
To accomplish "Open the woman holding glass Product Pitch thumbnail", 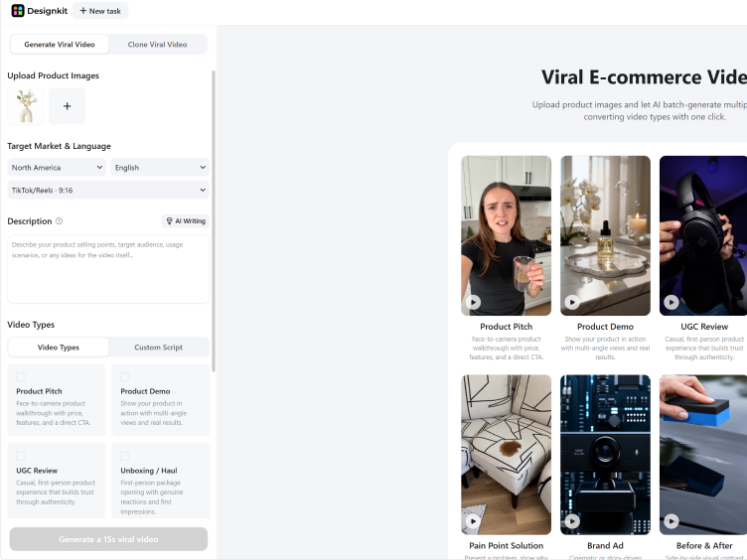I will (x=506, y=235).
